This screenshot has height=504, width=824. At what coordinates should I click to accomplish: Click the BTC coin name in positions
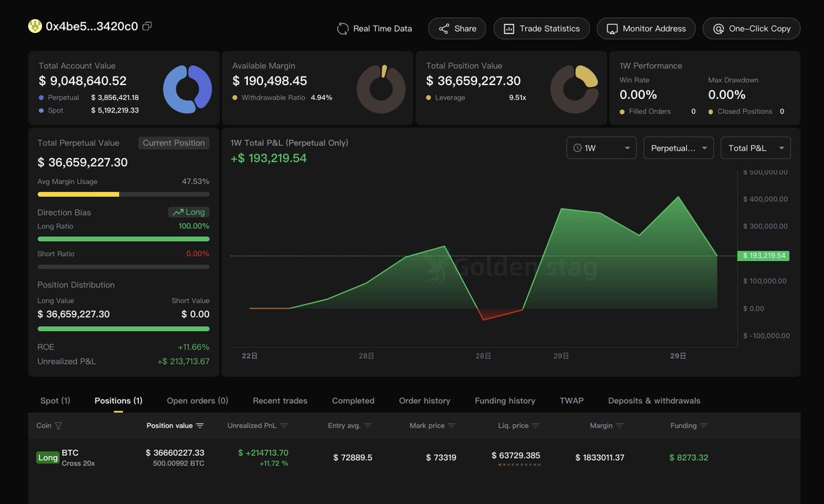70,453
